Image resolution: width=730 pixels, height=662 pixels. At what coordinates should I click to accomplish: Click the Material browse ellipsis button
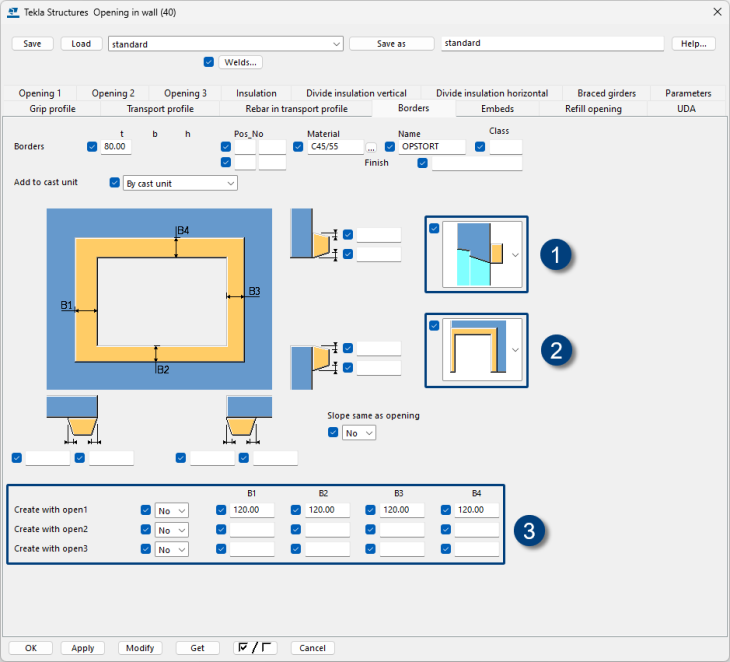tap(371, 148)
